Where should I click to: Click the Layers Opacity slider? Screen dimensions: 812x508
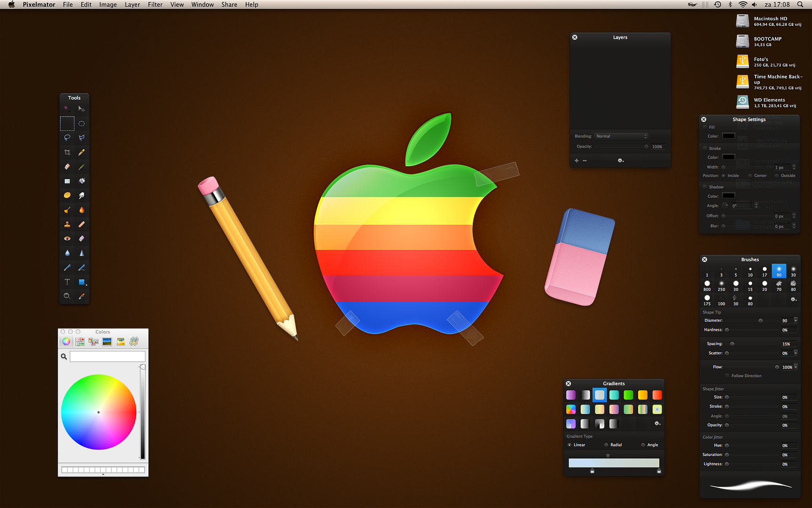point(622,147)
